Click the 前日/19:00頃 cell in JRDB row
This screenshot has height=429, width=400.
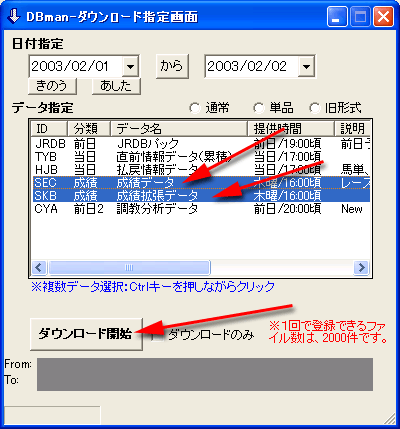click(x=287, y=144)
